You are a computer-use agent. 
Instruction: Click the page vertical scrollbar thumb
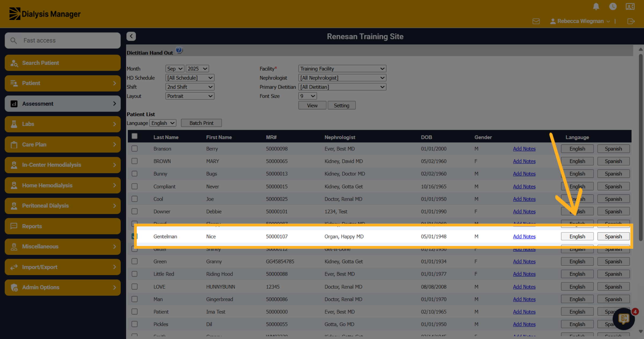pyautogui.click(x=641, y=147)
